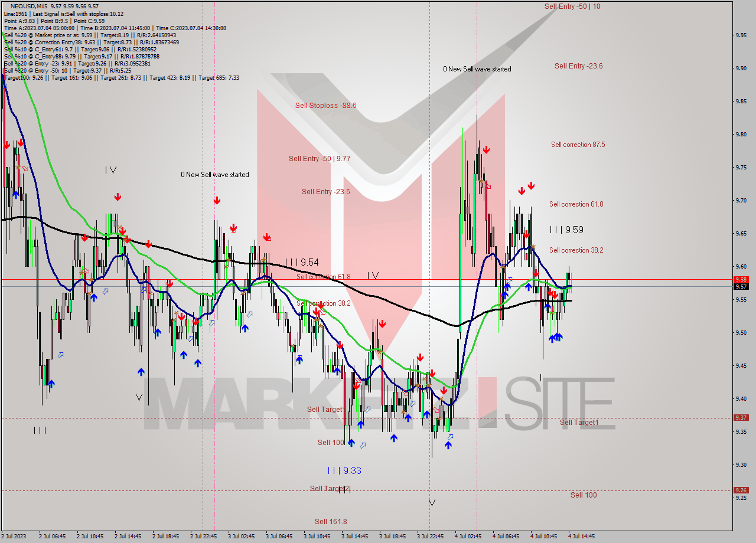Click the '3 Jul 02:45' time axis label
This screenshot has width=756, height=543.
coord(242,537)
